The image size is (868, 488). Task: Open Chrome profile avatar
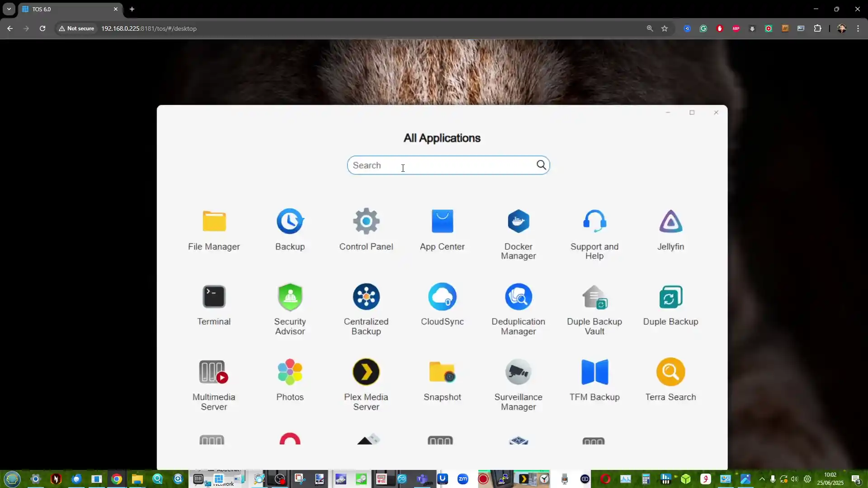(841, 28)
